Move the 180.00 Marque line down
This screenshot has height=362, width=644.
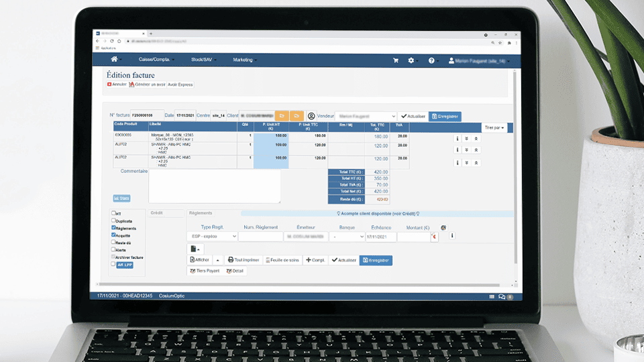(467, 139)
